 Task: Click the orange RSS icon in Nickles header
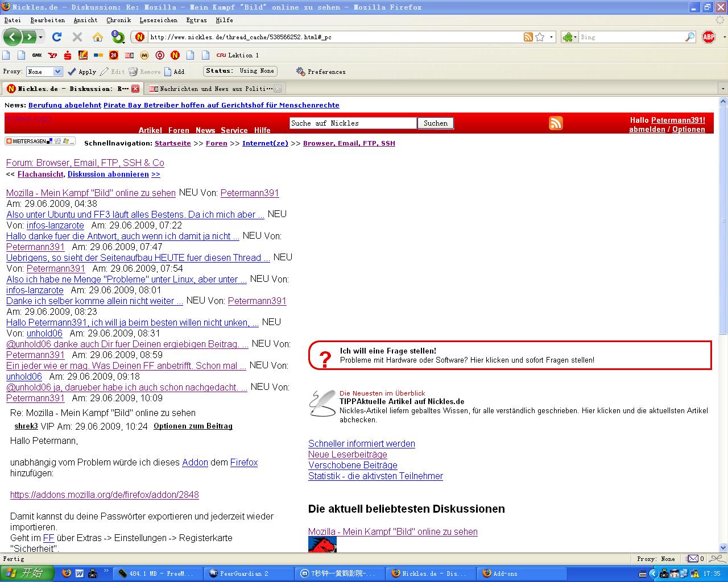pos(556,123)
